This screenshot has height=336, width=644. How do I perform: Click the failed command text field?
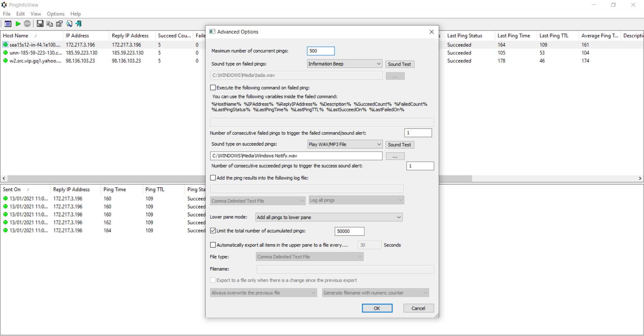point(322,122)
